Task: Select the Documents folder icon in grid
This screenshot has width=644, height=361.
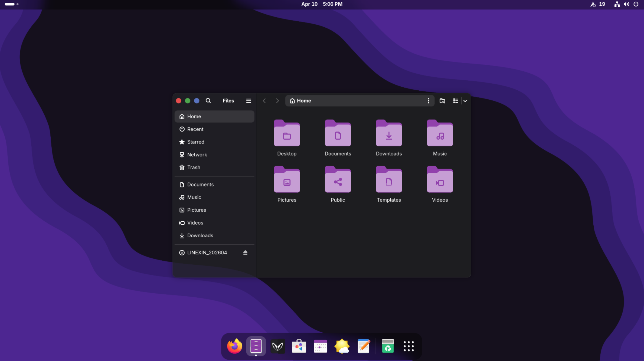Action: point(338,133)
